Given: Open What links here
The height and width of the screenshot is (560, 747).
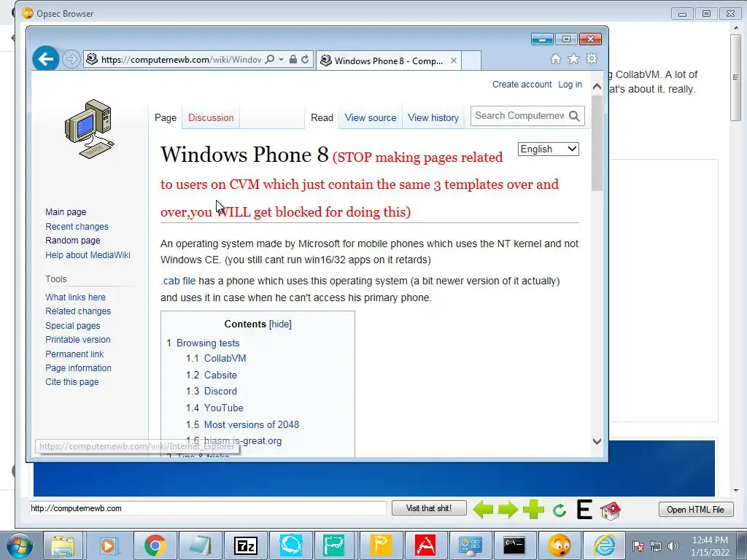Looking at the screenshot, I should click(x=75, y=297).
